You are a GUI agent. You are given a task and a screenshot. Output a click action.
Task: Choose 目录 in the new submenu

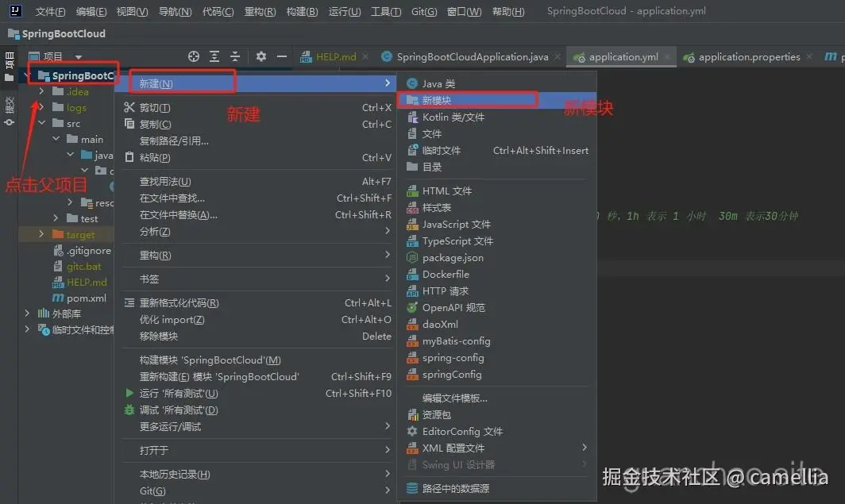point(496,167)
